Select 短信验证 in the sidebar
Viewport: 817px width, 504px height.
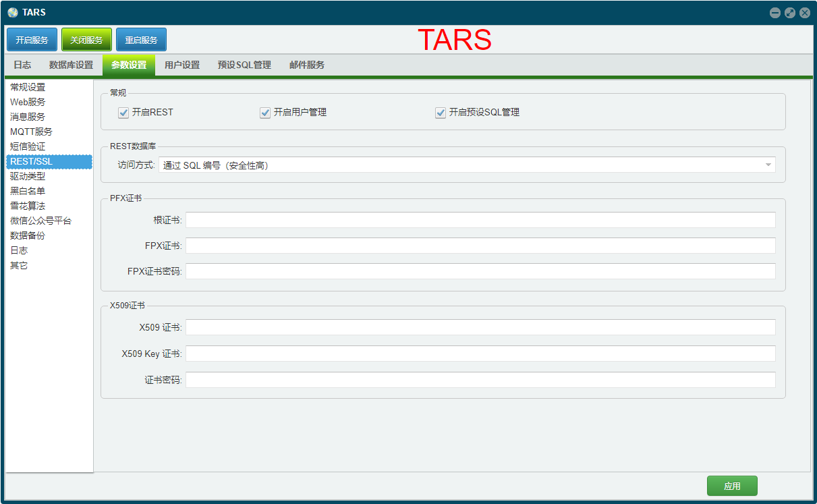[49, 146]
